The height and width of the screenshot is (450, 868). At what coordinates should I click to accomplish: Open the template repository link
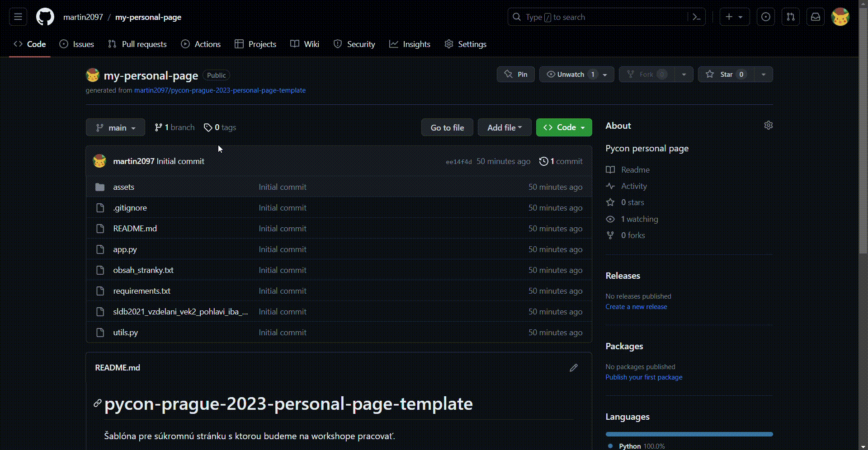[220, 90]
